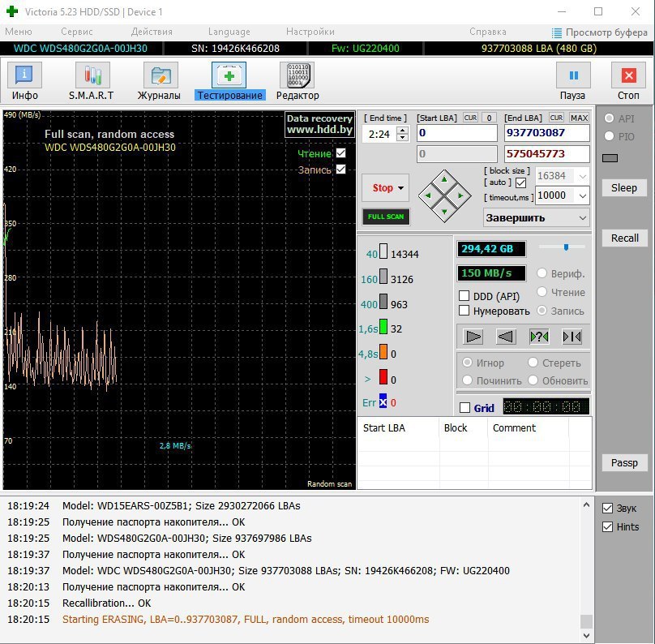Click the butterfly scan mode button

pos(572,337)
